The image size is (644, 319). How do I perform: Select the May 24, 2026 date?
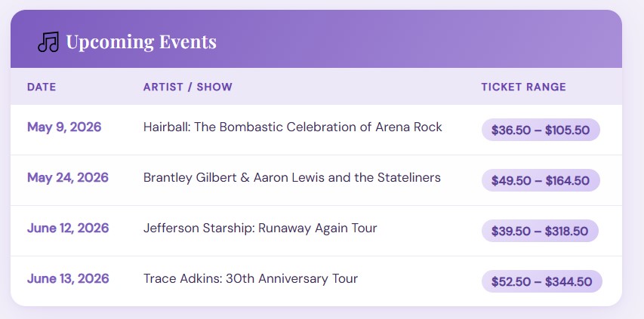[x=68, y=178]
